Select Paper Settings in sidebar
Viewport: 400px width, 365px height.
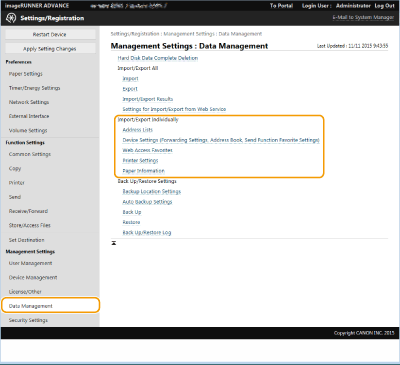coord(26,74)
